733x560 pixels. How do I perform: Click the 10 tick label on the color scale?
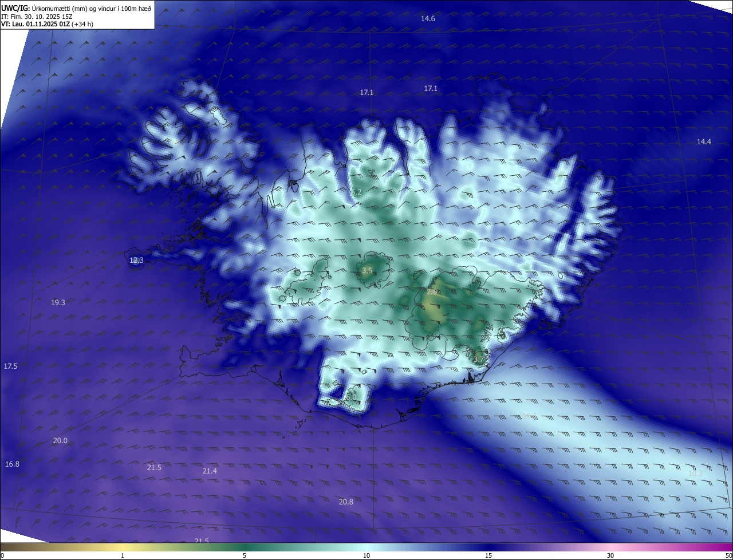pos(366,555)
